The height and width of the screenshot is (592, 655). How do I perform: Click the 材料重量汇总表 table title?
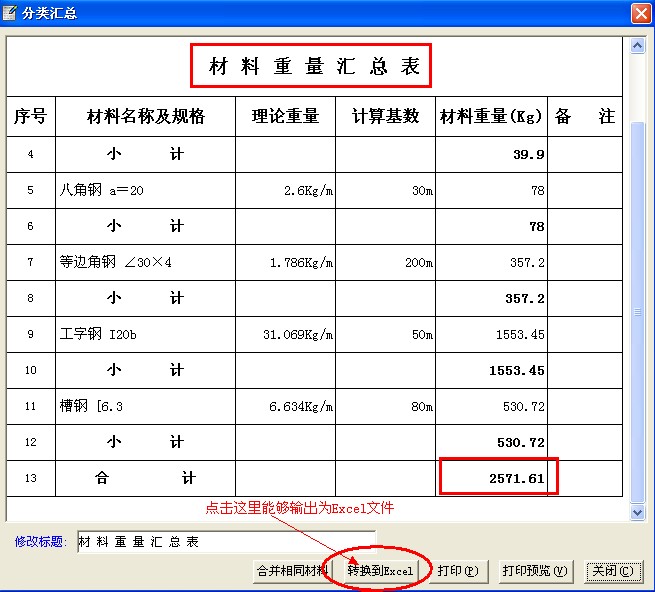coord(311,66)
